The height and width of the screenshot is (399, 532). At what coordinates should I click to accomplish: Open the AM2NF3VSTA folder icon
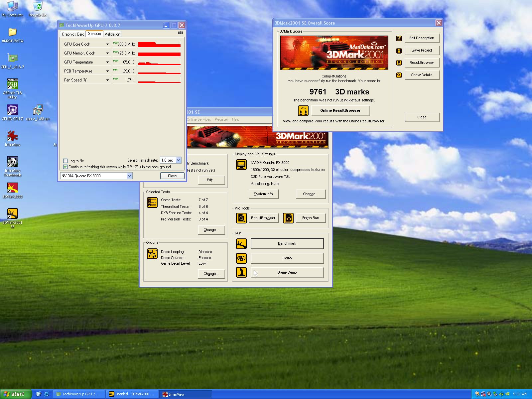point(12,35)
